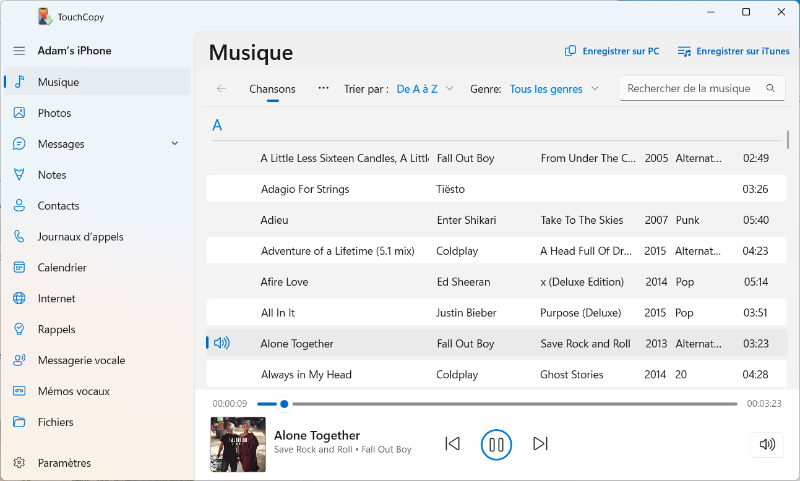Open the Genre filter dropdown
The width and height of the screenshot is (800, 481).
[x=554, y=89]
